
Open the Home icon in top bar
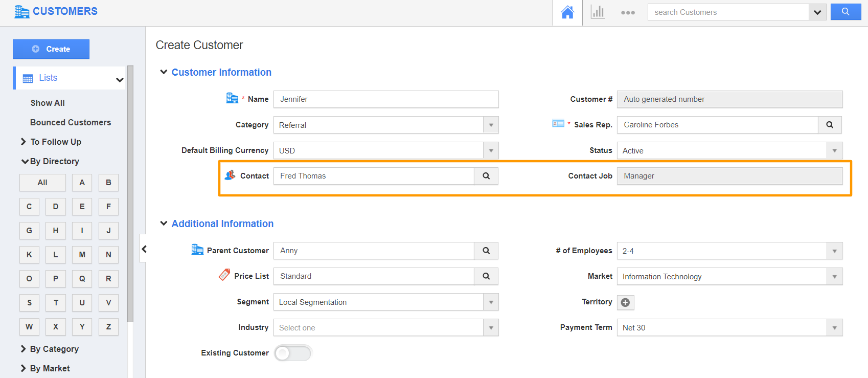pos(567,12)
